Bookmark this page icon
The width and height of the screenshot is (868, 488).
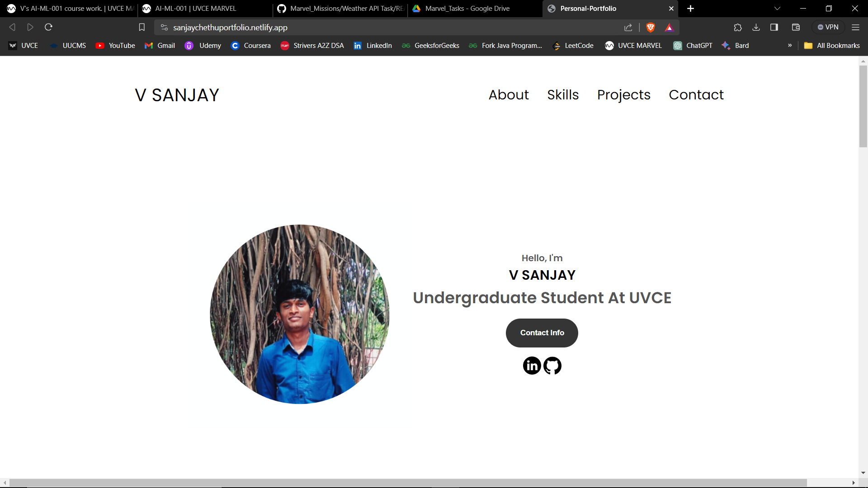click(x=142, y=28)
